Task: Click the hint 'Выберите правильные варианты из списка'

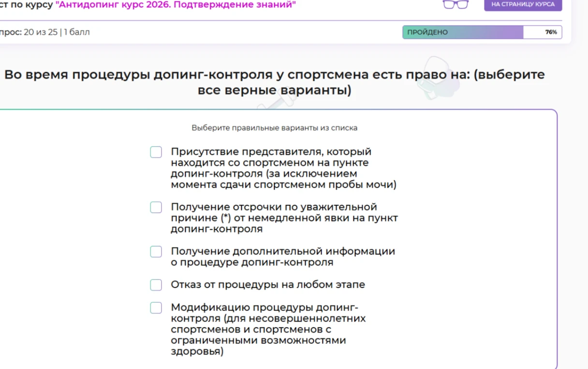Action: coord(274,128)
